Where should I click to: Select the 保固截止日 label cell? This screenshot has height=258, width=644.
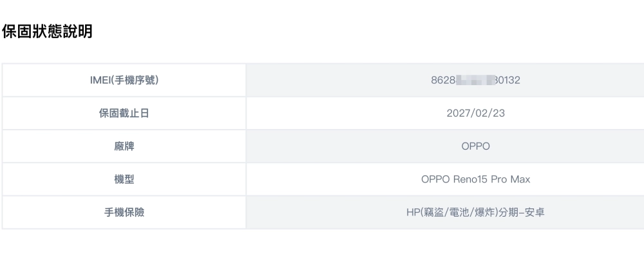[x=124, y=114]
